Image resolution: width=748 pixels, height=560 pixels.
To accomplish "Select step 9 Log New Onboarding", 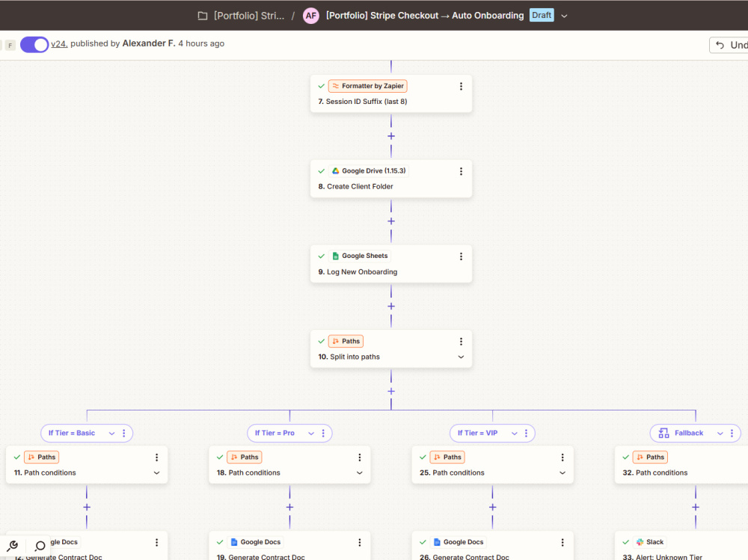I will (358, 272).
